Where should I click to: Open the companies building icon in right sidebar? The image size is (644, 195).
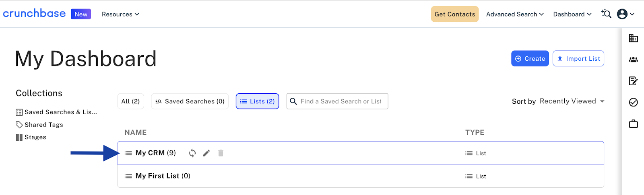(x=633, y=38)
